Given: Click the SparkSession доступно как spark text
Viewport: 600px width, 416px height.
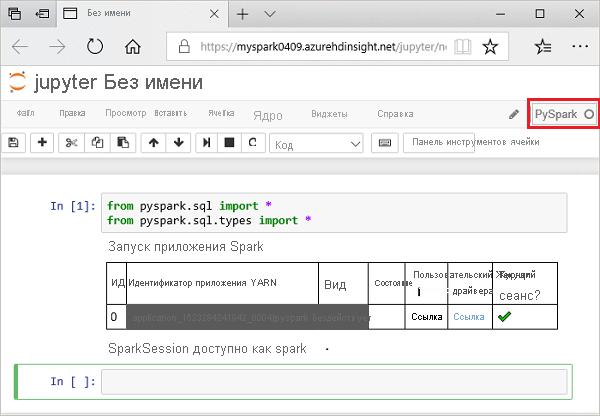Looking at the screenshot, I should coord(207,349).
